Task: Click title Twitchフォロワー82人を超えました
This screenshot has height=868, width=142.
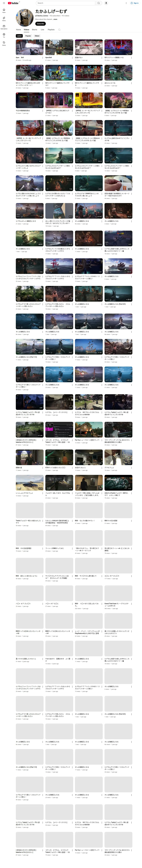Action: coord(28,522)
